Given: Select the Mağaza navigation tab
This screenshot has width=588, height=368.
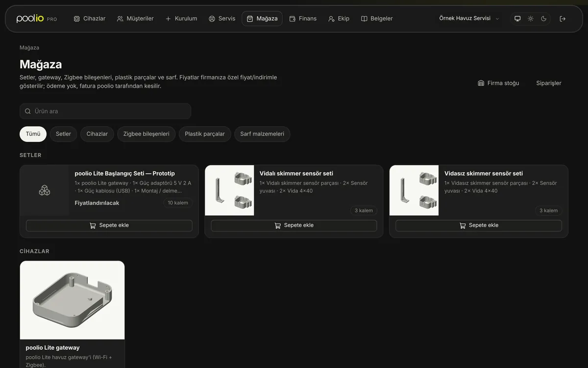Looking at the screenshot, I should (262, 19).
